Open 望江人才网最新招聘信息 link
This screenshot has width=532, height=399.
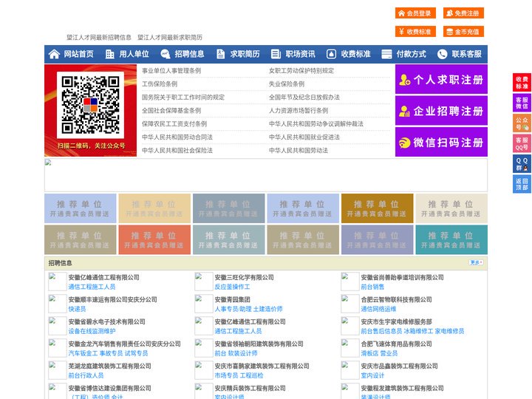point(99,38)
